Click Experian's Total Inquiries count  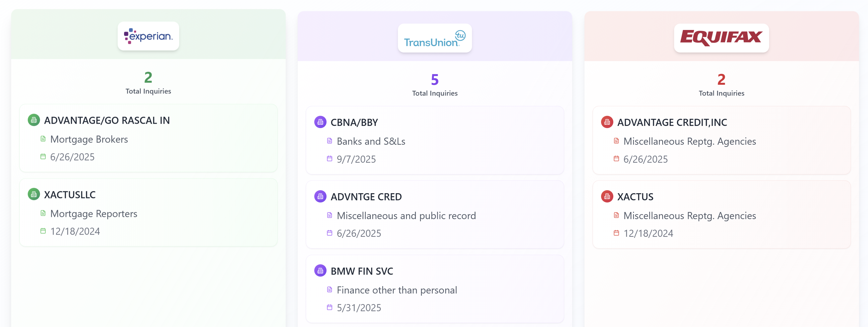pyautogui.click(x=148, y=78)
